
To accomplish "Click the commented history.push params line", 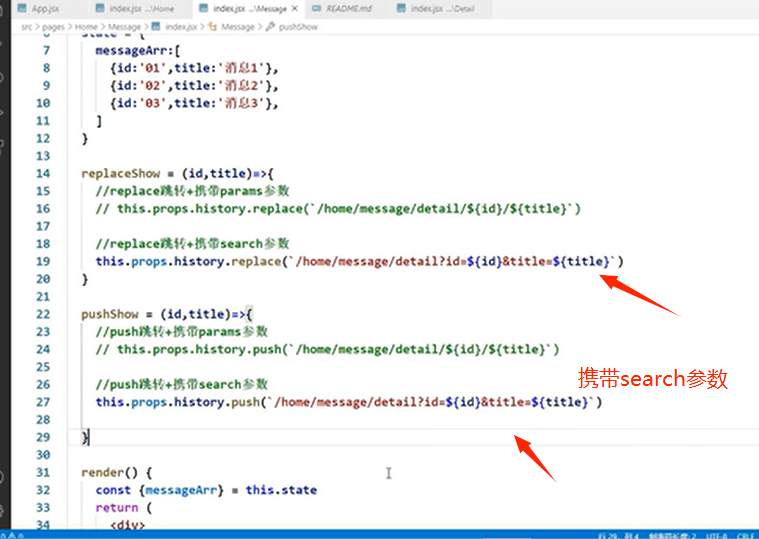I will pos(327,349).
